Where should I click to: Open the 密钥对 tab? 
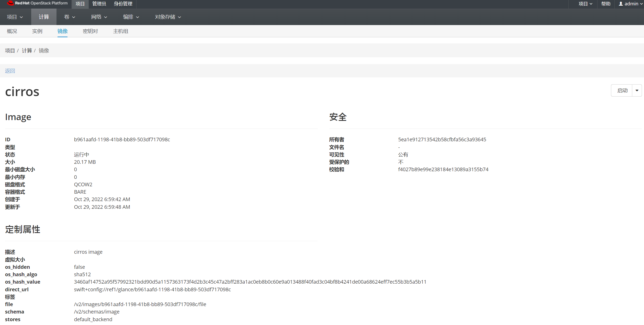coord(90,31)
